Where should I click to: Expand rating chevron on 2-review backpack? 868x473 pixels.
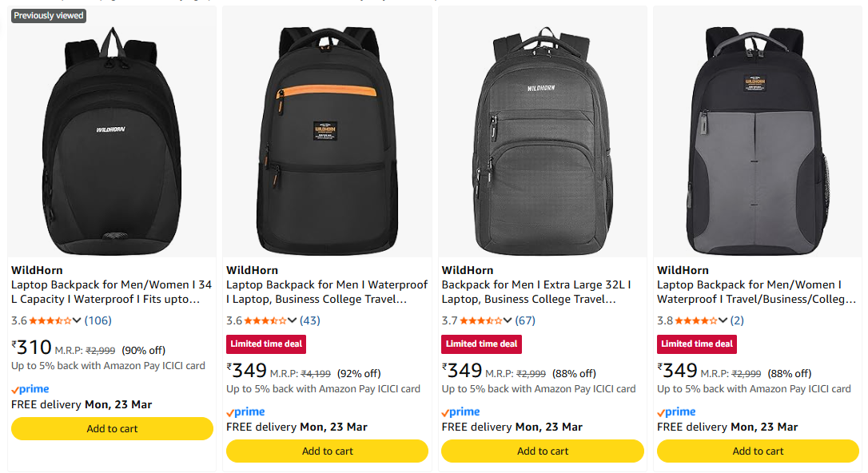(724, 320)
